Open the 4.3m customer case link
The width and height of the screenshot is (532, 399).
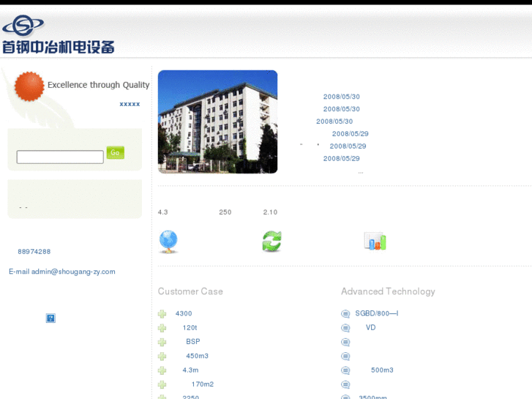(190, 370)
